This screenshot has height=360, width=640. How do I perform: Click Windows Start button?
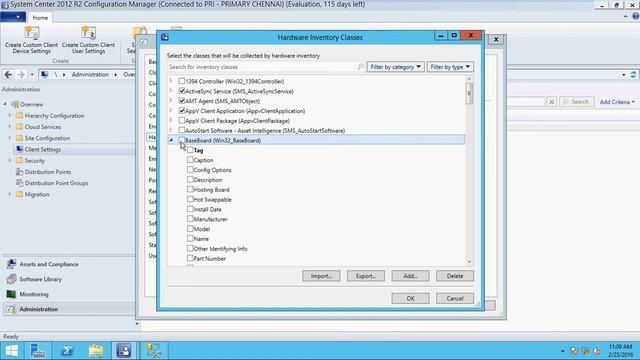[x=11, y=351]
